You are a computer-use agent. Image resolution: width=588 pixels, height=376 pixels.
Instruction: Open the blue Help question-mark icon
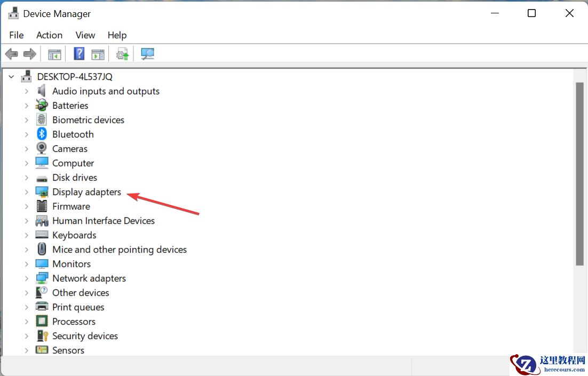(x=79, y=54)
